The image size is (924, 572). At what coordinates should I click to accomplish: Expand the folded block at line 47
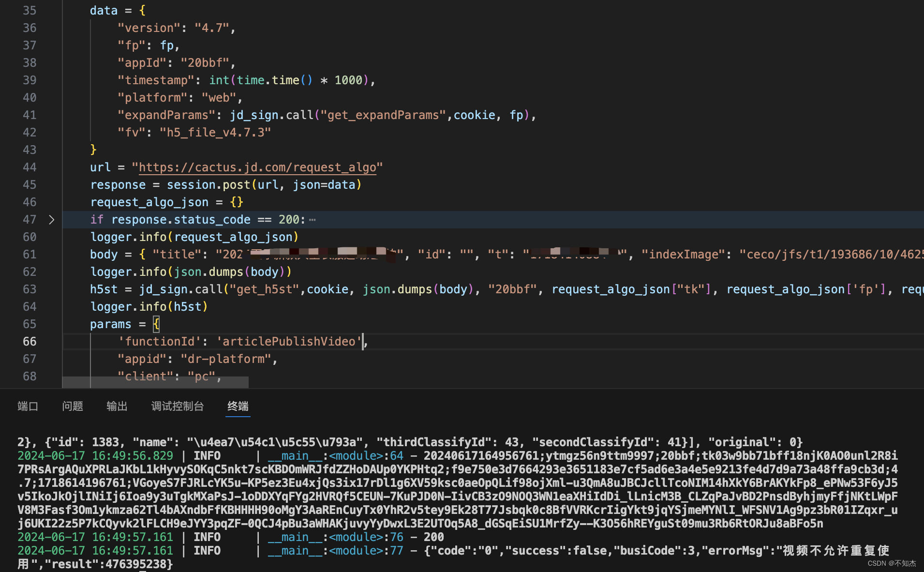tap(51, 220)
